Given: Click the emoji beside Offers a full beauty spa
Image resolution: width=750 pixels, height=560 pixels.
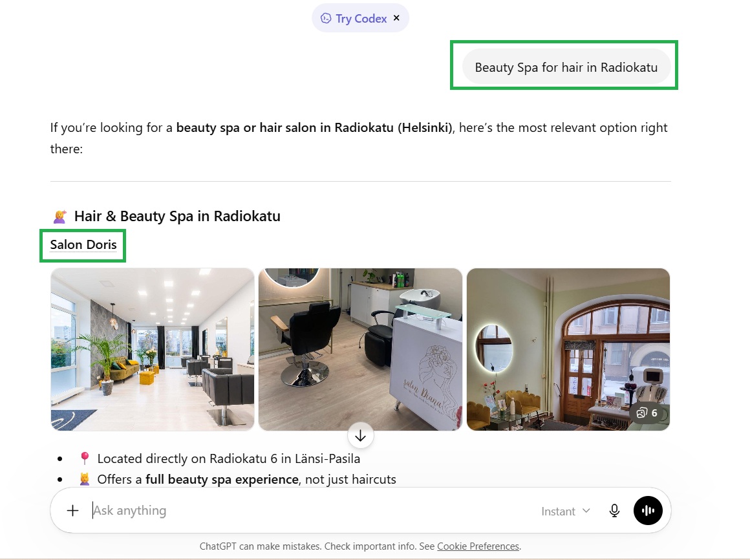Looking at the screenshot, I should (x=85, y=479).
